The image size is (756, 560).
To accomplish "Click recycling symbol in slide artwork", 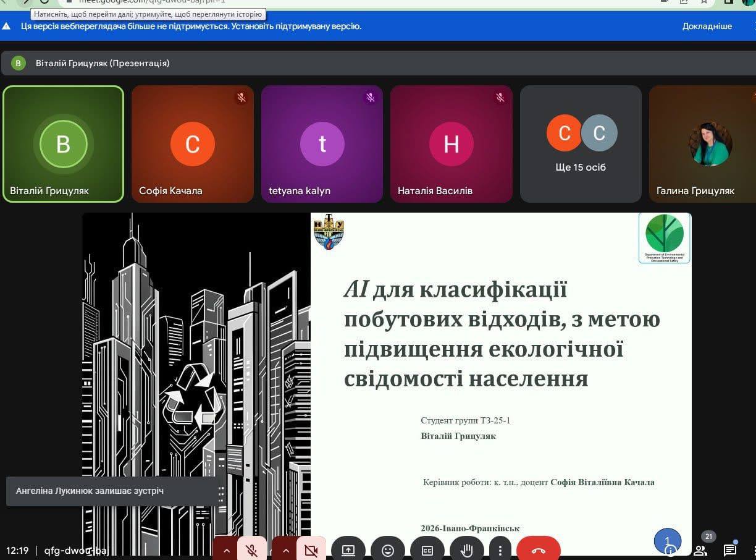I will (194, 397).
